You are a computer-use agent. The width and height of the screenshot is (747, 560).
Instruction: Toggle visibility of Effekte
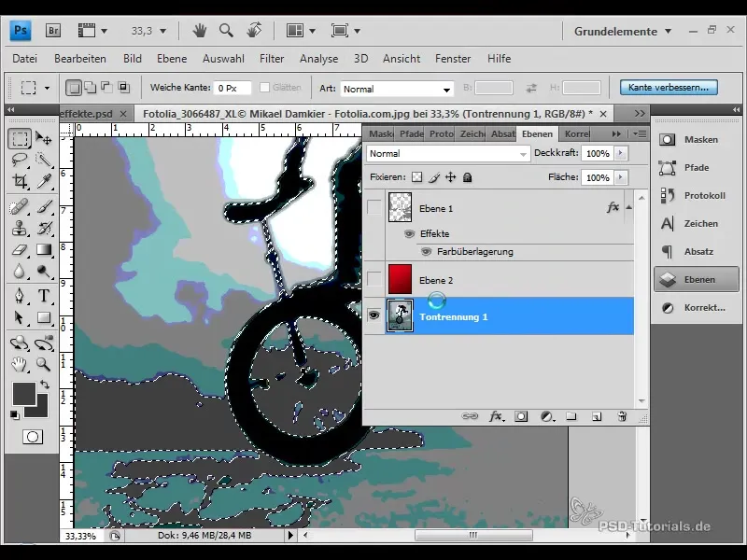409,234
